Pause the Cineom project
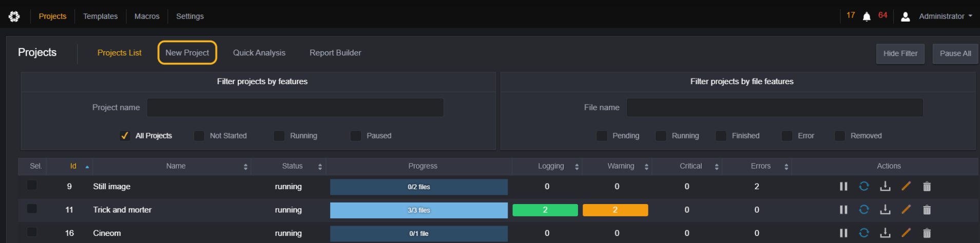 pos(843,233)
